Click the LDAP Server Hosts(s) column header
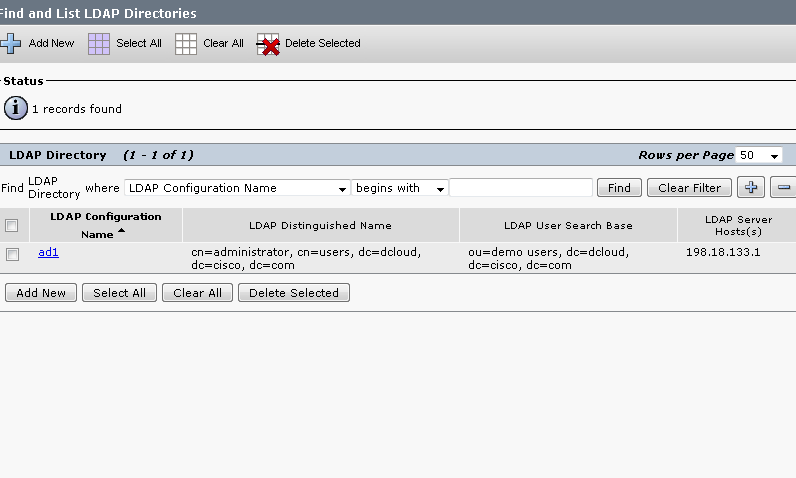 738,225
